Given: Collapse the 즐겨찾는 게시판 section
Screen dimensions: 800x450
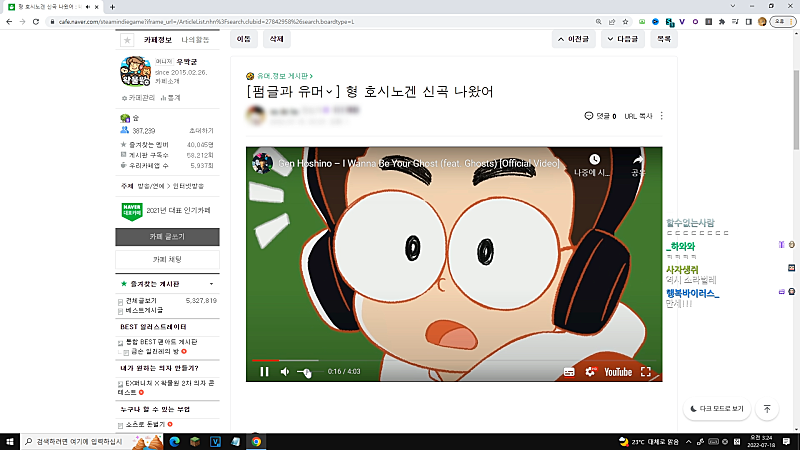Looking at the screenshot, I should (x=210, y=285).
